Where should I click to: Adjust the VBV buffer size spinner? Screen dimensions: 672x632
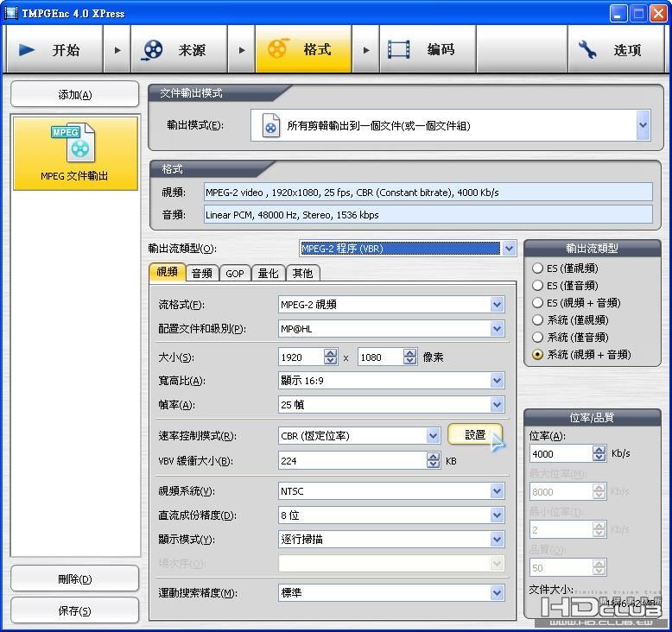[x=434, y=460]
